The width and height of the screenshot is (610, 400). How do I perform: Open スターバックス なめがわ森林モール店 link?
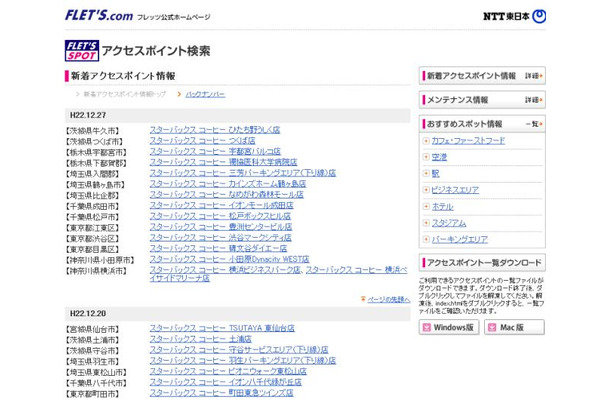tap(226, 194)
